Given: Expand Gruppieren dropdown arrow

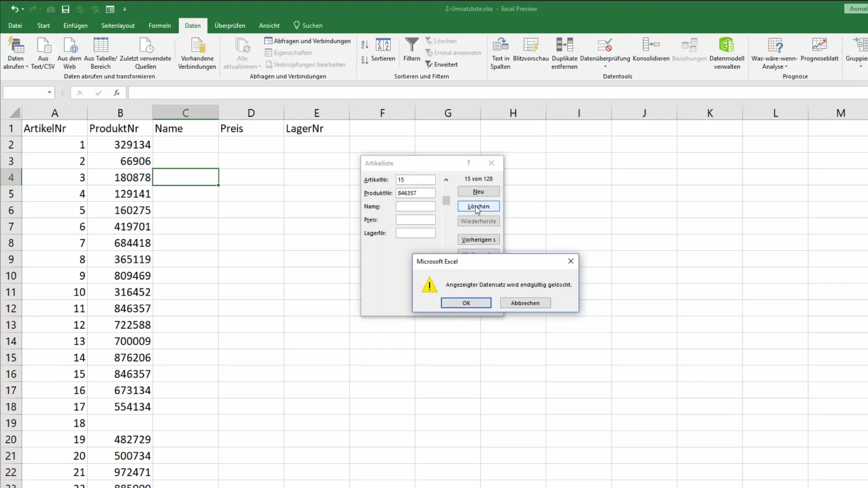Looking at the screenshot, I should (x=860, y=67).
